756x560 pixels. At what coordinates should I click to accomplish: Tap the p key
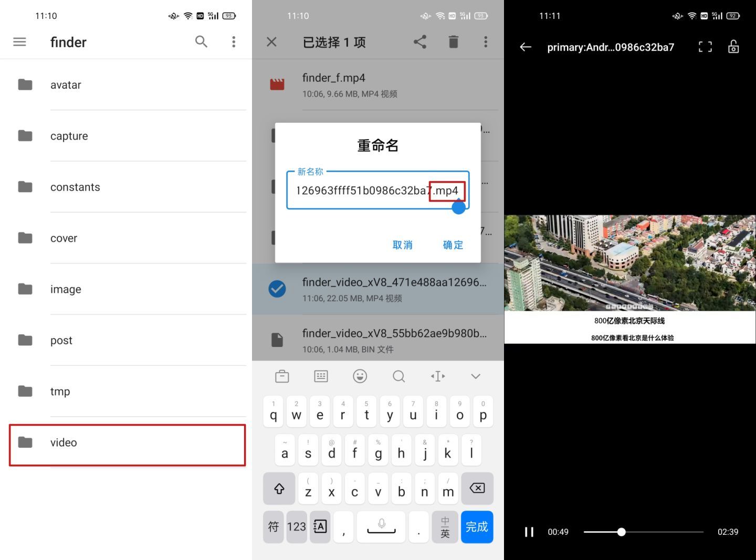[483, 411]
